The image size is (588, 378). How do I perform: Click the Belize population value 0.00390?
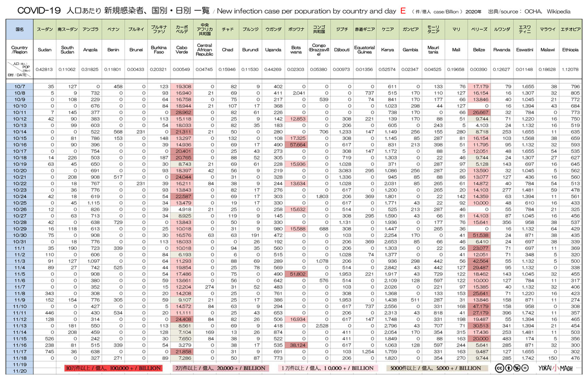click(x=479, y=70)
